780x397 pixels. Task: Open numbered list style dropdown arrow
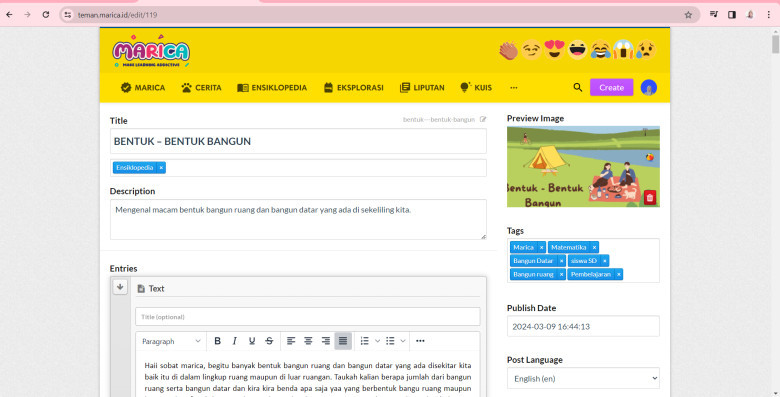pyautogui.click(x=377, y=341)
